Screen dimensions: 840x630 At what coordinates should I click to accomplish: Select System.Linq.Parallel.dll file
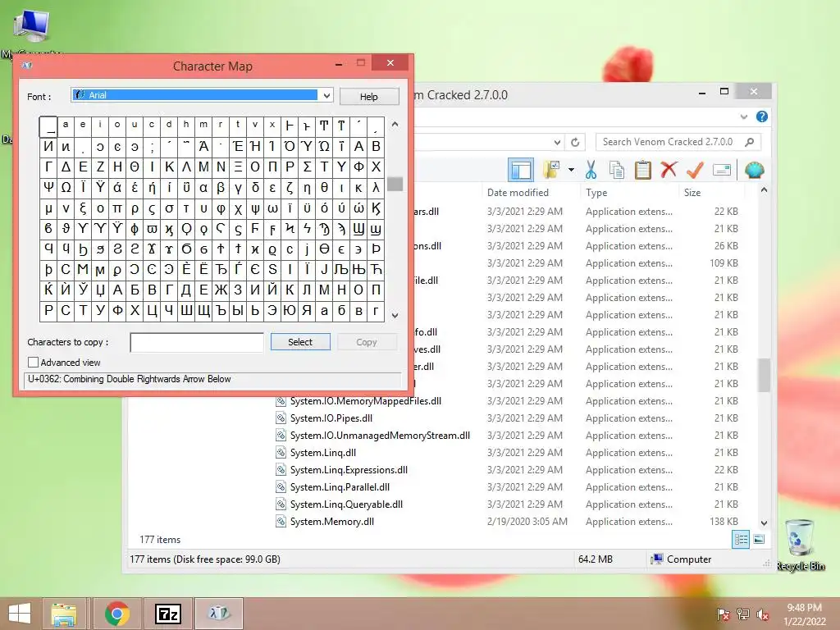click(340, 486)
